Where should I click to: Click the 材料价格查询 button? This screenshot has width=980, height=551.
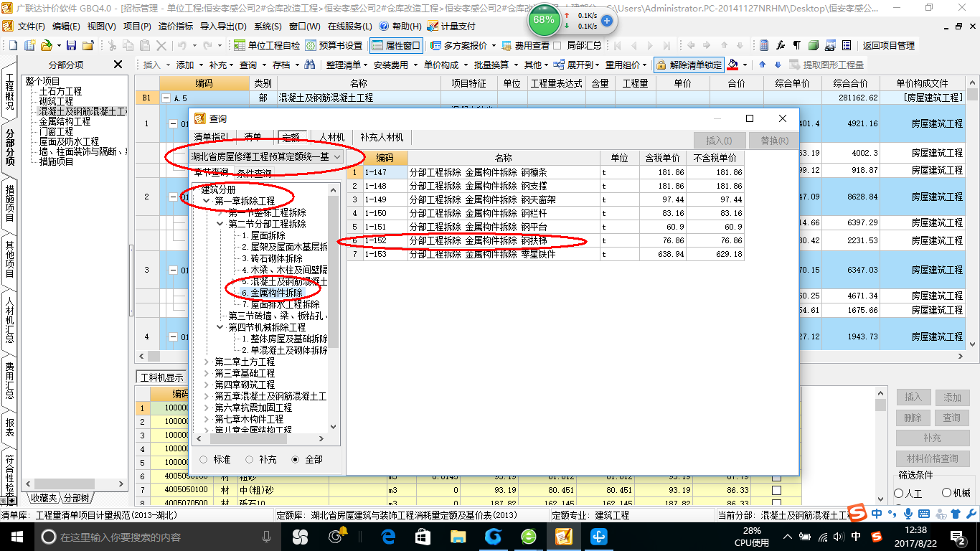pyautogui.click(x=933, y=459)
